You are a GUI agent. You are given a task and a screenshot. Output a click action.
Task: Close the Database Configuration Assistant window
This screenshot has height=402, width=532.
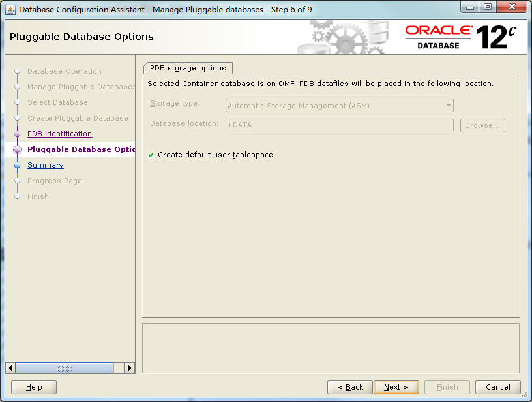[x=512, y=7]
